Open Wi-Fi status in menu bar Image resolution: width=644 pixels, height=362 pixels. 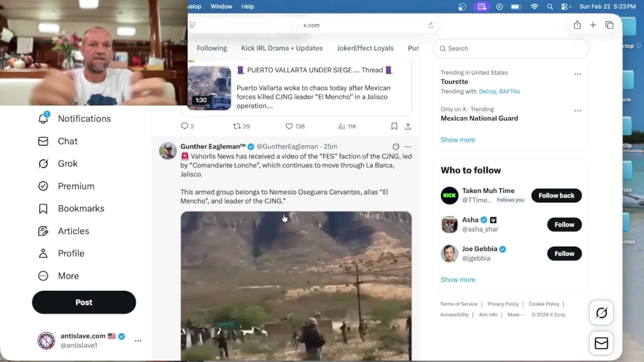(x=534, y=7)
